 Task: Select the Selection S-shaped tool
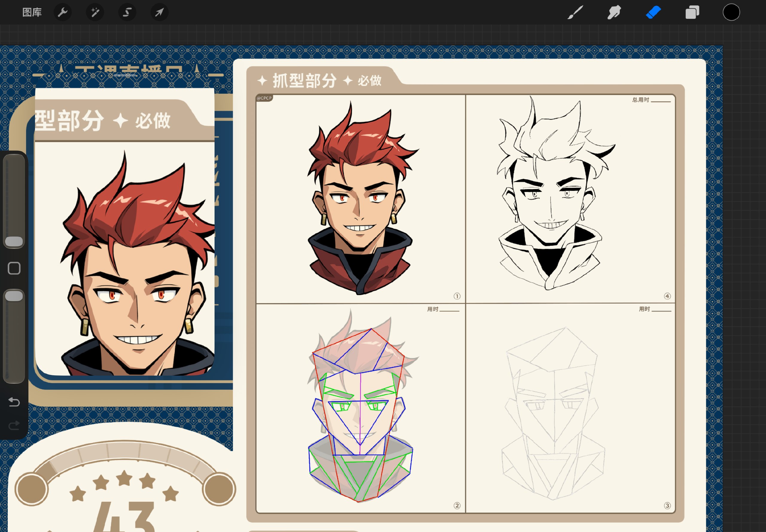coord(127,12)
